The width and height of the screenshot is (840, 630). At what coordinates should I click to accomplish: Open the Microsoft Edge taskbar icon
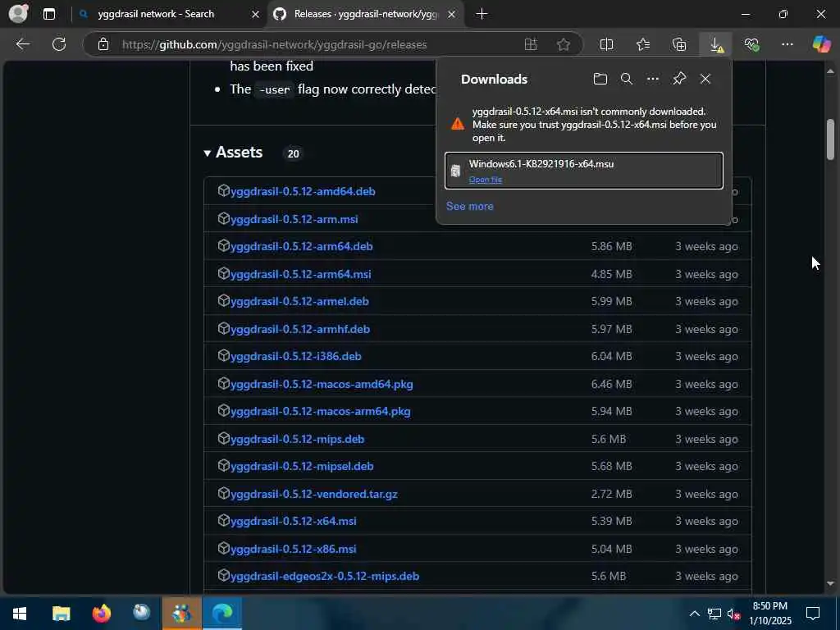(221, 614)
